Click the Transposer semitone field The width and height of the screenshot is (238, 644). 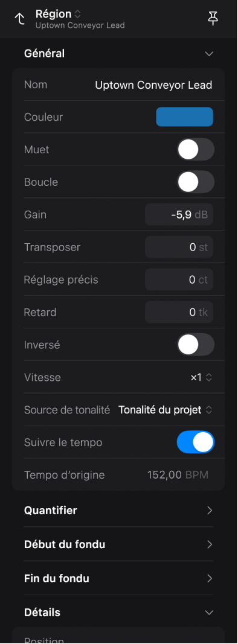click(x=179, y=247)
